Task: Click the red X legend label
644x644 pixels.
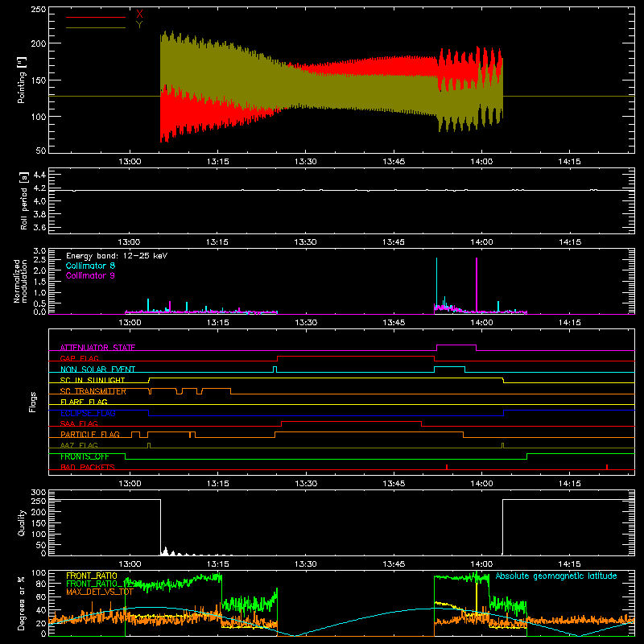Action: [139, 14]
